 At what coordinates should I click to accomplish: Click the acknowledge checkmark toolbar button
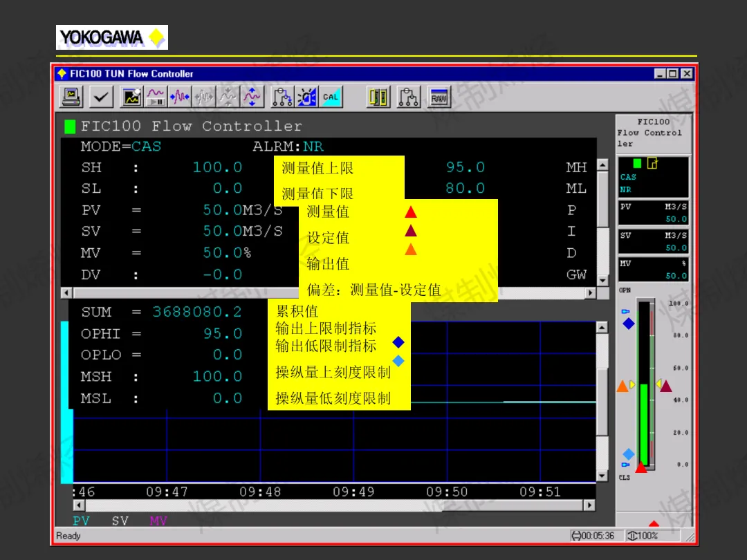101,97
